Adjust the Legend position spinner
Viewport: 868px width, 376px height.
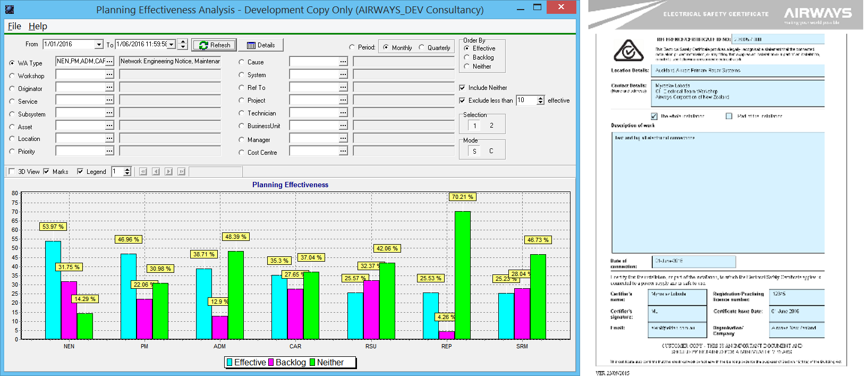click(x=127, y=171)
